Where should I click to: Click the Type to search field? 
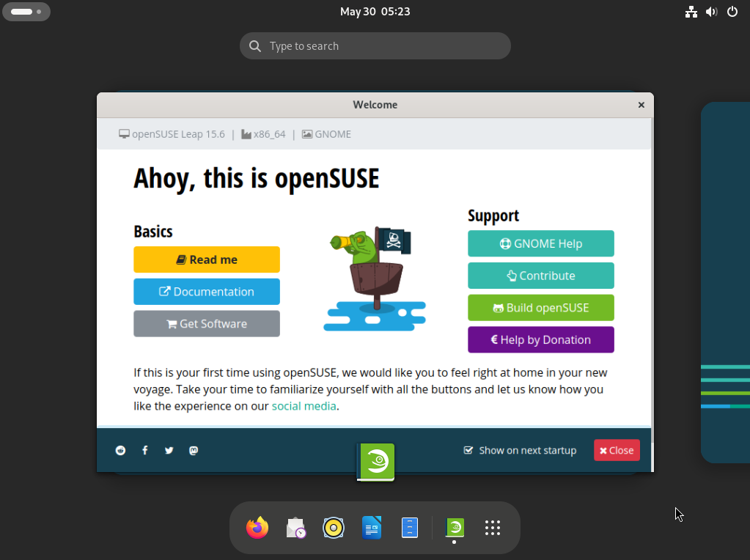tap(375, 46)
